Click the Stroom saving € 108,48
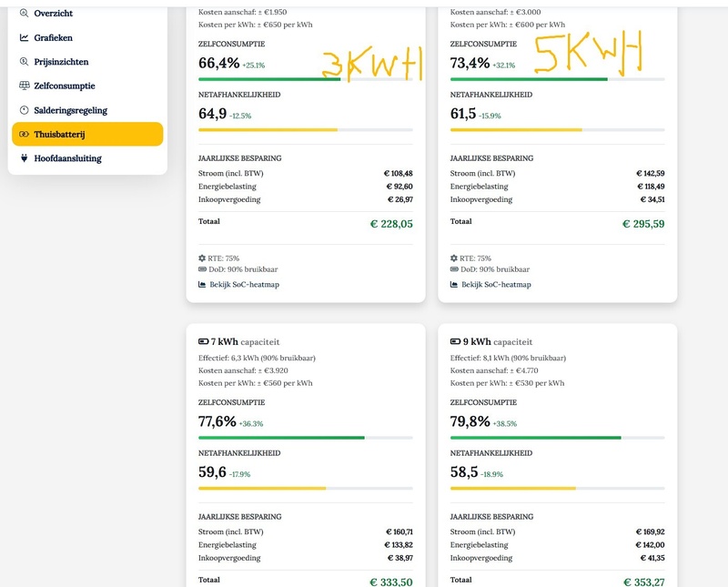 [x=399, y=173]
